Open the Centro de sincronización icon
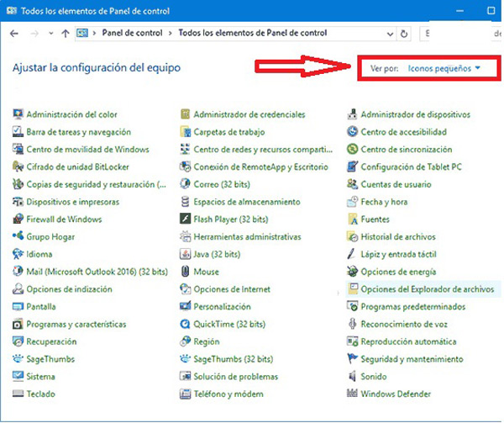The width and height of the screenshot is (504, 423). pyautogui.click(x=352, y=149)
